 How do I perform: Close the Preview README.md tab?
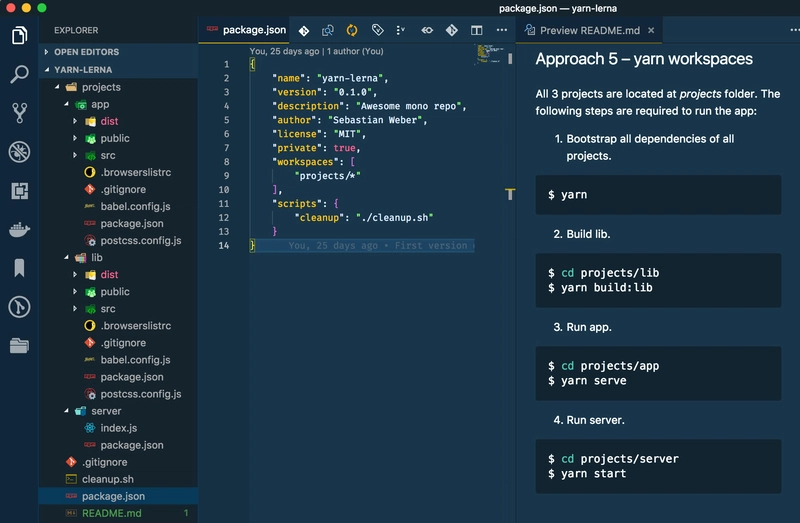pyautogui.click(x=651, y=31)
